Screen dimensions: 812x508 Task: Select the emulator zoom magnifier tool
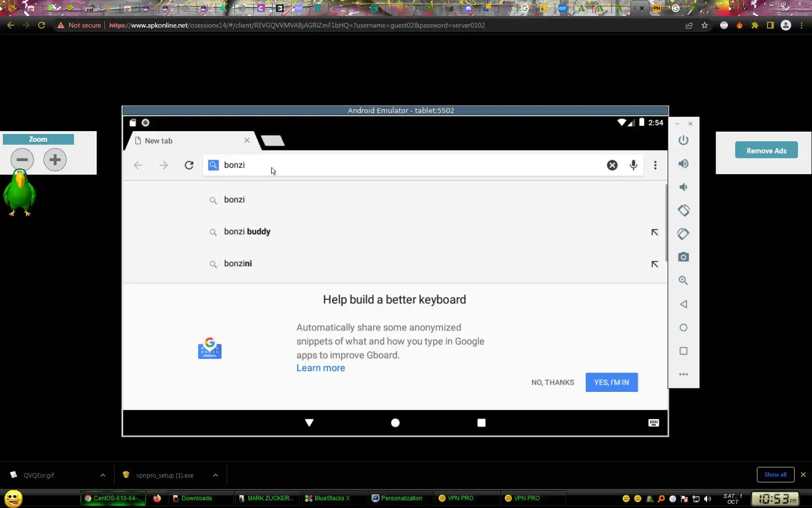tap(683, 281)
